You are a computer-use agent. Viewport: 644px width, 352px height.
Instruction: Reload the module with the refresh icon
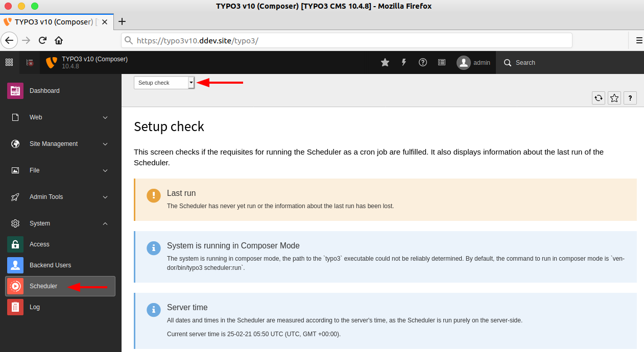click(598, 97)
